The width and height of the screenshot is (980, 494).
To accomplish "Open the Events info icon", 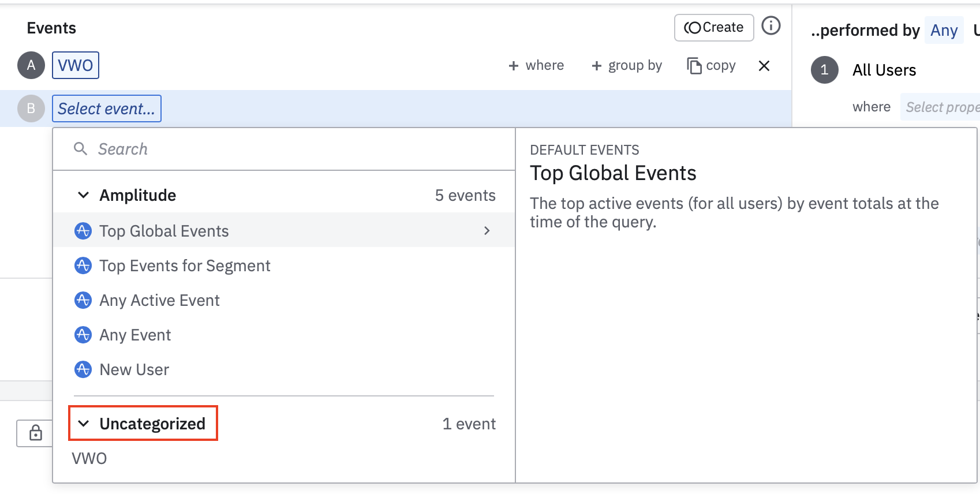I will pyautogui.click(x=771, y=26).
